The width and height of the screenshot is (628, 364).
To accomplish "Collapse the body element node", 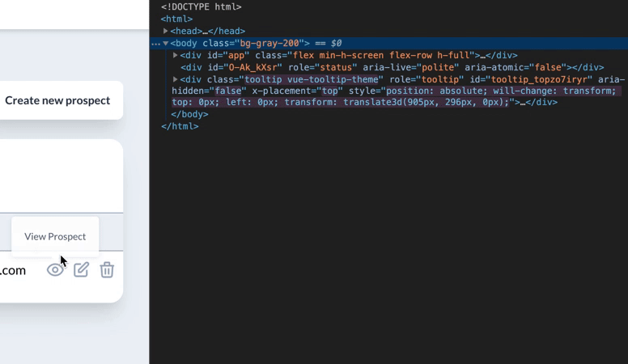I will (165, 43).
